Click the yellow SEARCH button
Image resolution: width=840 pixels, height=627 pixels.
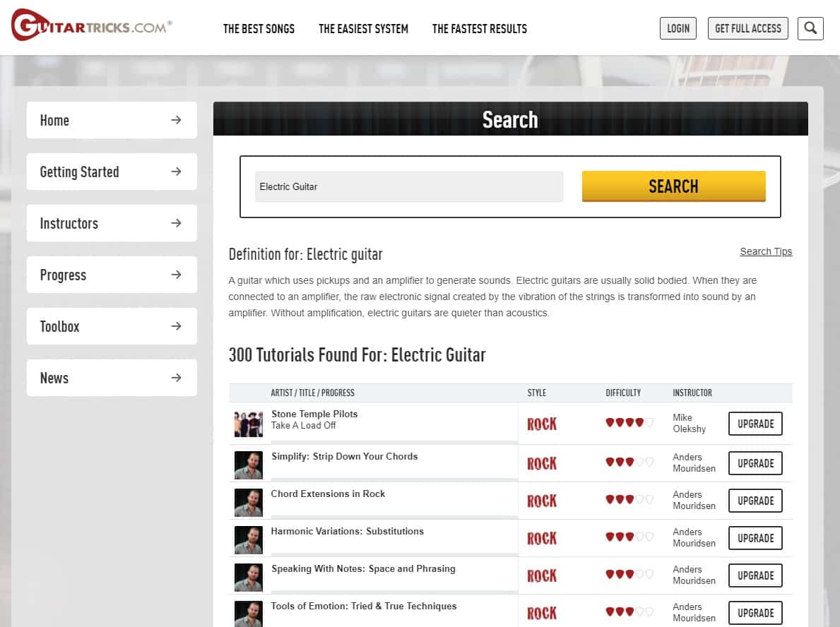point(673,186)
